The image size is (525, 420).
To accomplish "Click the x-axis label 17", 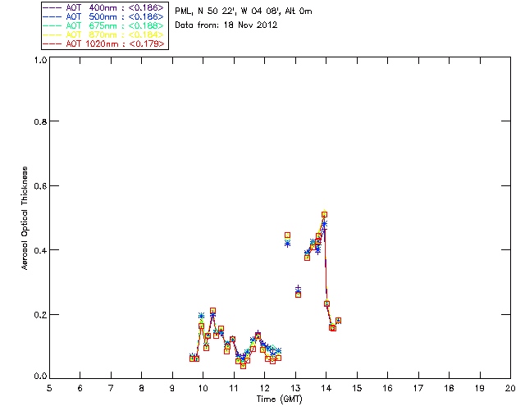I will point(418,388).
